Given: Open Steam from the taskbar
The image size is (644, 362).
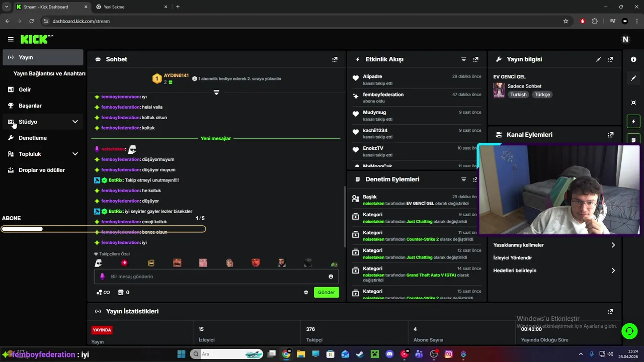Looking at the screenshot, I should pyautogui.click(x=360, y=354).
